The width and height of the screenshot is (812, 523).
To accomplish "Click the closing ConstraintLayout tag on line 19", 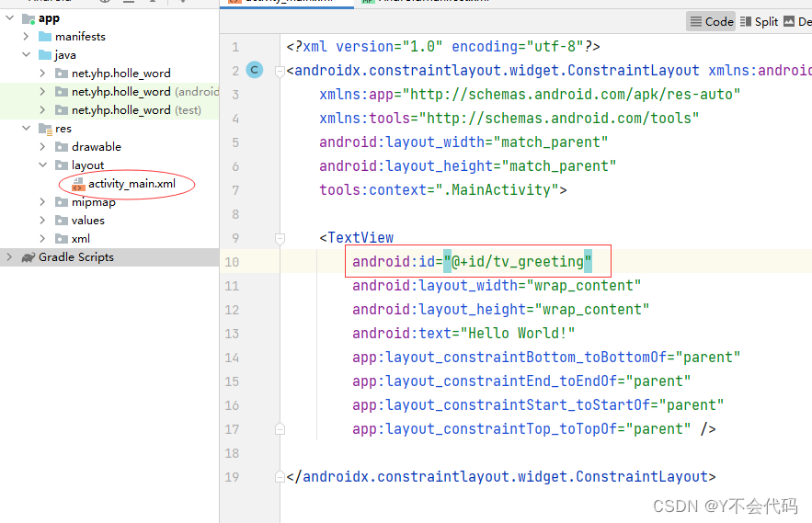I will (x=501, y=476).
